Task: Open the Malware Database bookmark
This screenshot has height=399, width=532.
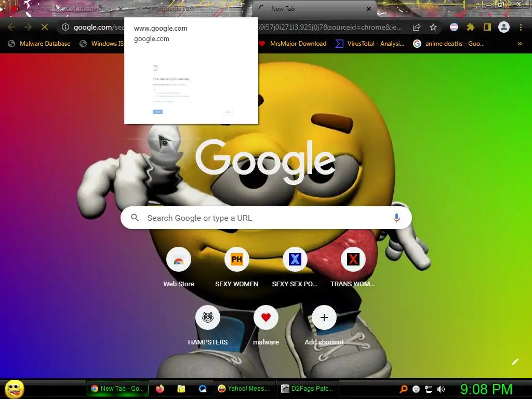Action: (x=39, y=44)
